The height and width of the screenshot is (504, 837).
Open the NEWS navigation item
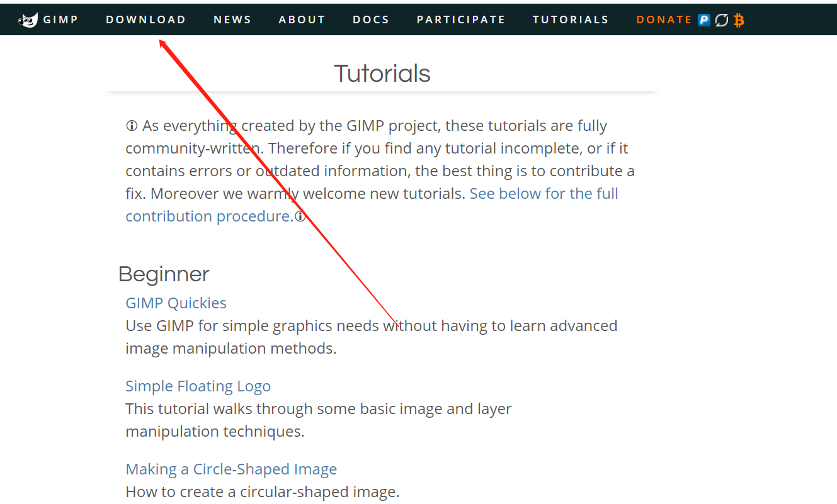click(232, 20)
